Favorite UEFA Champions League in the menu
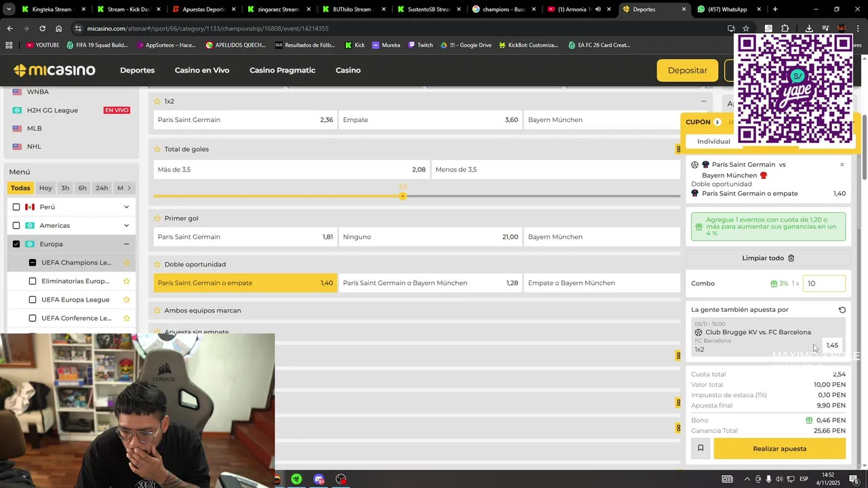This screenshot has height=488, width=868. [x=126, y=262]
